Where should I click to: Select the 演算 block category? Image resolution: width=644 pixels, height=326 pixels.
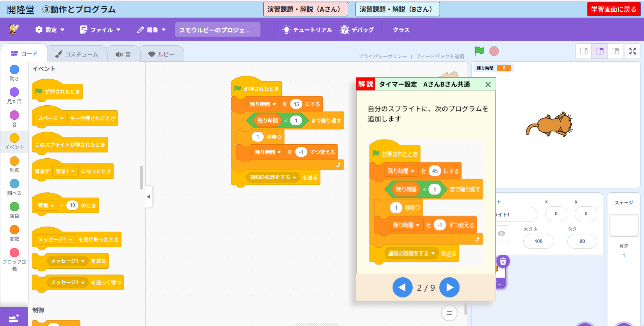[14, 210]
